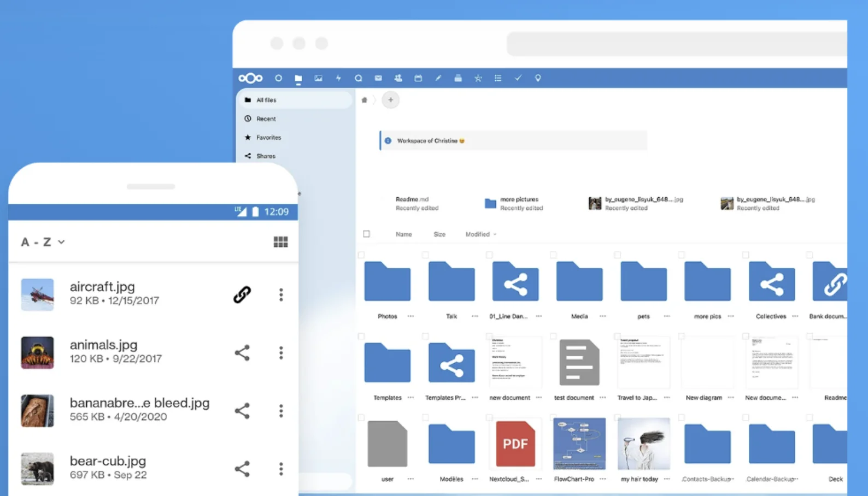The height and width of the screenshot is (496, 868).
Task: Open the aircraft.jpg thumbnail on phone
Action: pyautogui.click(x=37, y=294)
